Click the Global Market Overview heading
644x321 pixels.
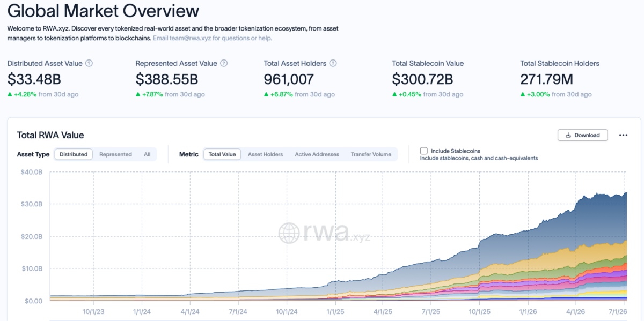point(103,11)
